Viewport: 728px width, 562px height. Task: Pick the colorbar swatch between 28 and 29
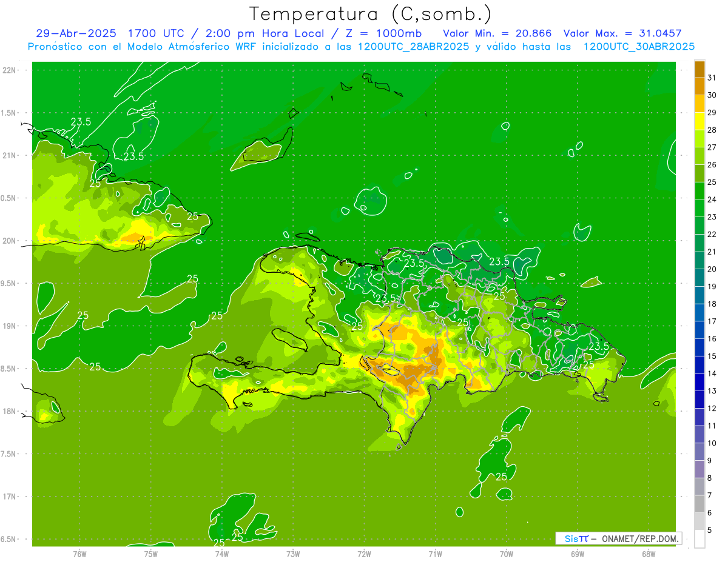tap(699, 121)
